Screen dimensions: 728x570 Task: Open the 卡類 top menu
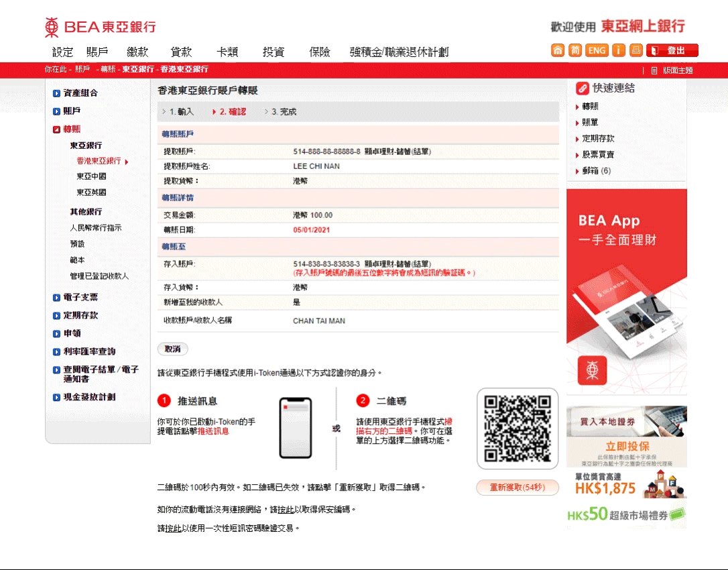pos(227,52)
